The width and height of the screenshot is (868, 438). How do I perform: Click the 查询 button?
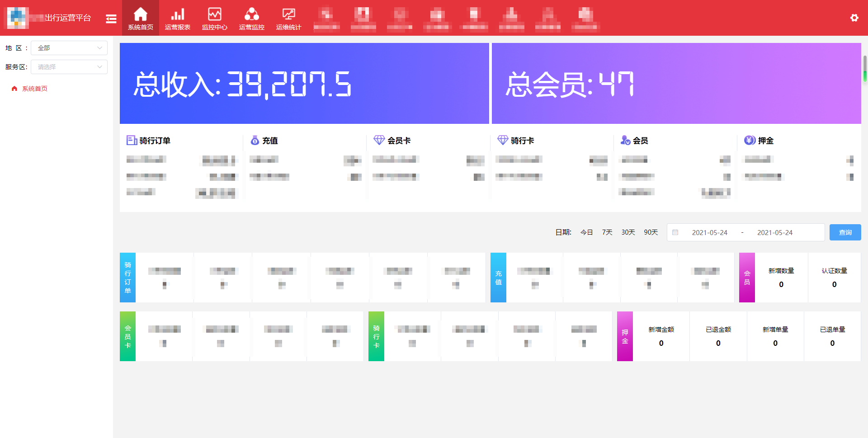(x=845, y=232)
